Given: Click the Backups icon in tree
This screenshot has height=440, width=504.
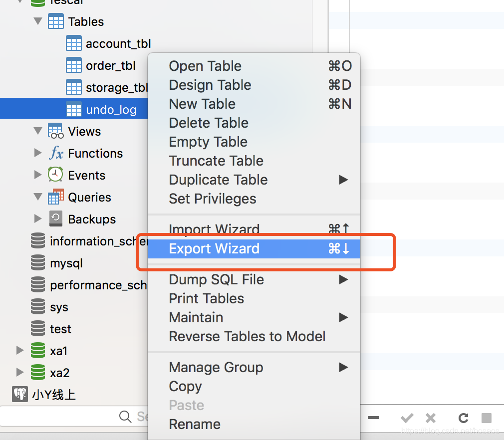Looking at the screenshot, I should coord(55,219).
